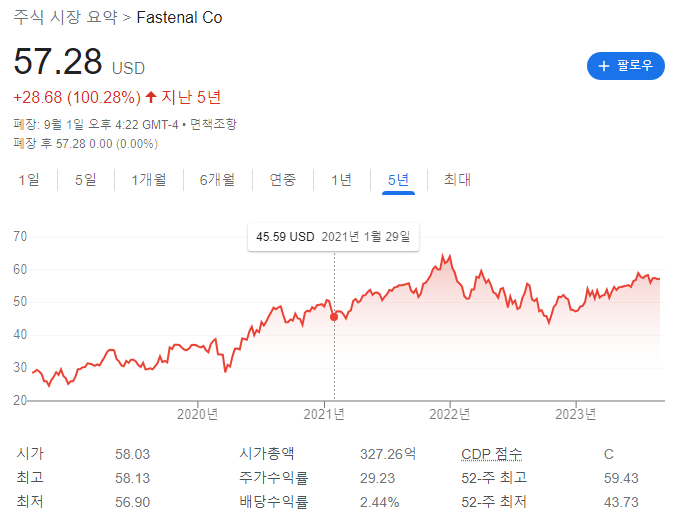This screenshot has height=518, width=673.
Task: Select the 최대 max range tab
Action: click(x=457, y=179)
